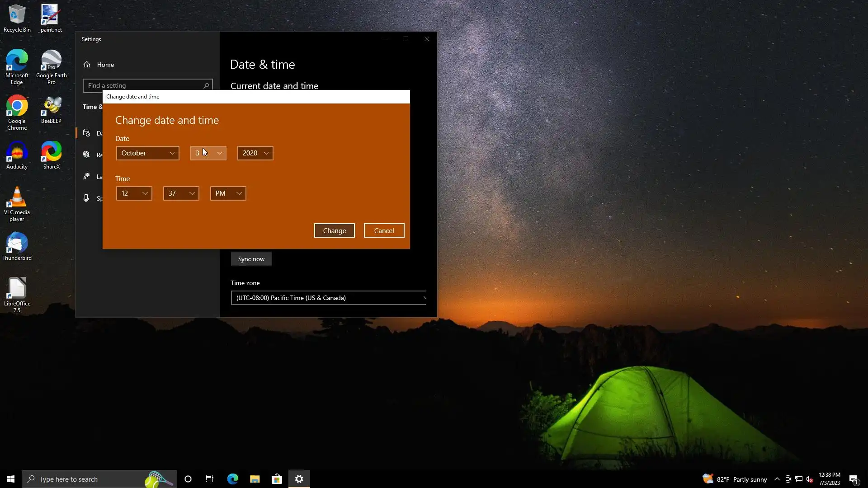Open the Pacific Time zone dropdown
The width and height of the screenshot is (868, 488).
[329, 298]
